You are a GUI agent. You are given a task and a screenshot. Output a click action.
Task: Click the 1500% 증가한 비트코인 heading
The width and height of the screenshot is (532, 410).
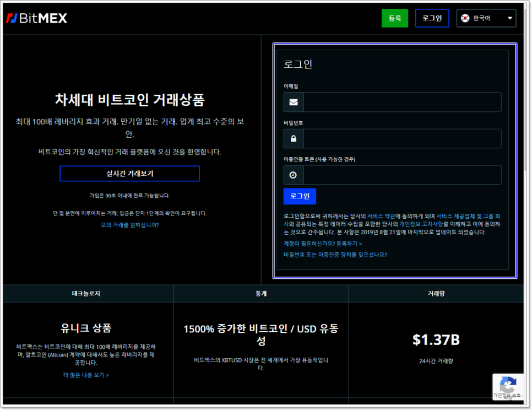[x=261, y=335]
